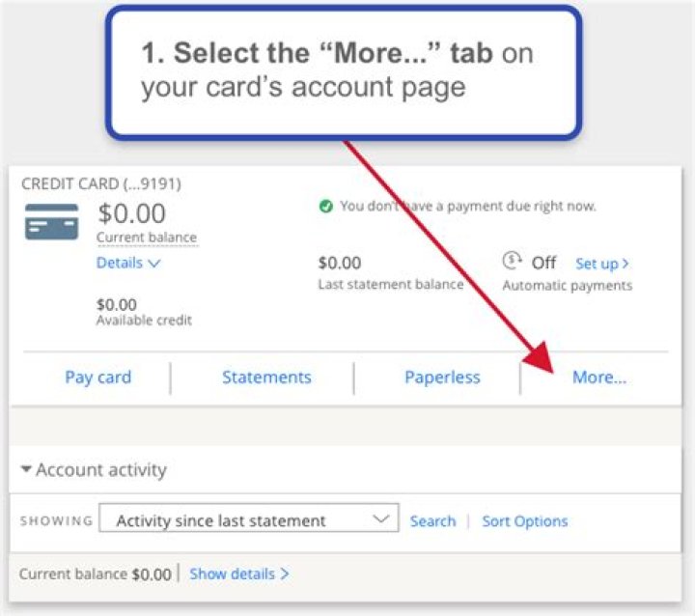Open the Statements tab

click(266, 378)
